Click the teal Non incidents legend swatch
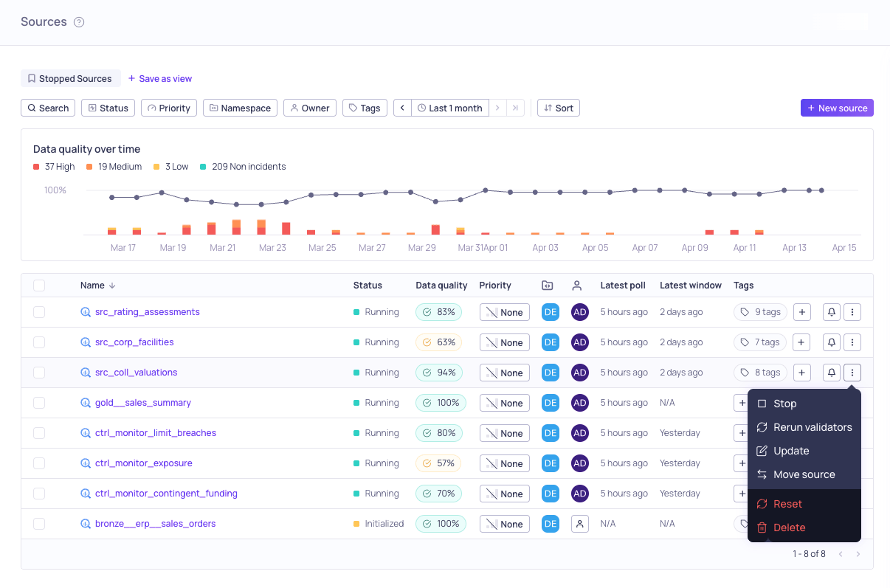890x588 pixels. (203, 167)
